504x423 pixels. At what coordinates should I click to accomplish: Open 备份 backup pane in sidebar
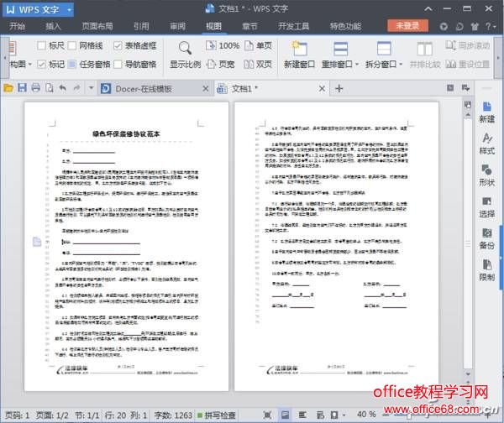tap(486, 239)
